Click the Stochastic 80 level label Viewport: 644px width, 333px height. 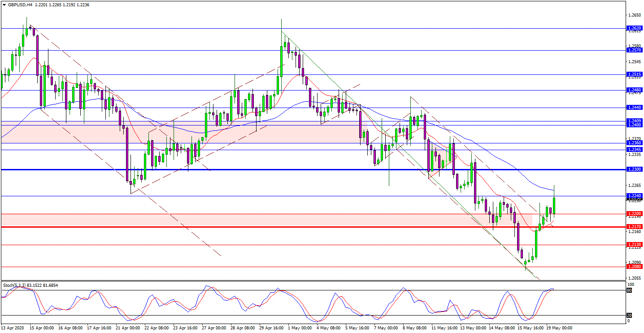click(629, 290)
